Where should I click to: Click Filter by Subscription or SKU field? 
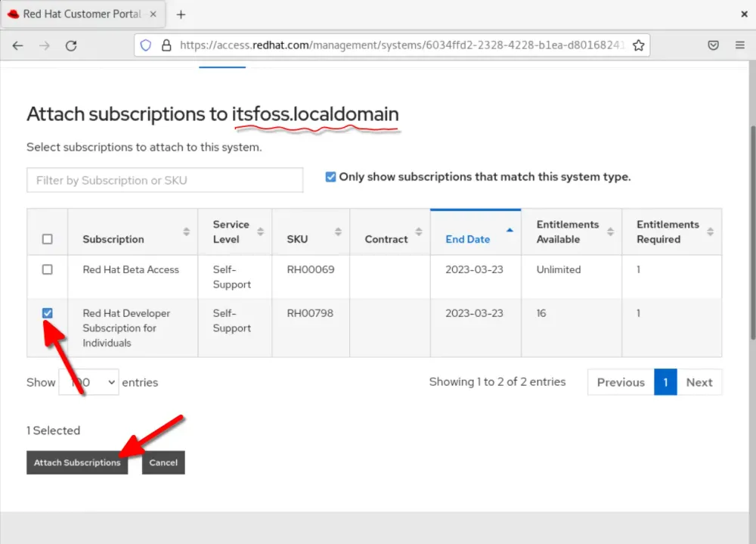165,180
